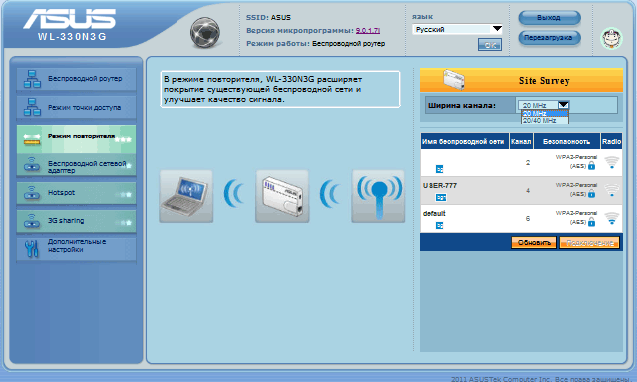The width and height of the screenshot is (637, 382).
Task: Click the Site Survey device icon
Action: coord(454,79)
